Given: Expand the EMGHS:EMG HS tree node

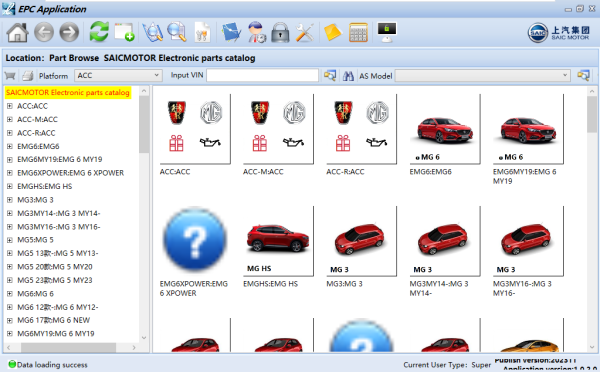Looking at the screenshot, I should coord(10,186).
